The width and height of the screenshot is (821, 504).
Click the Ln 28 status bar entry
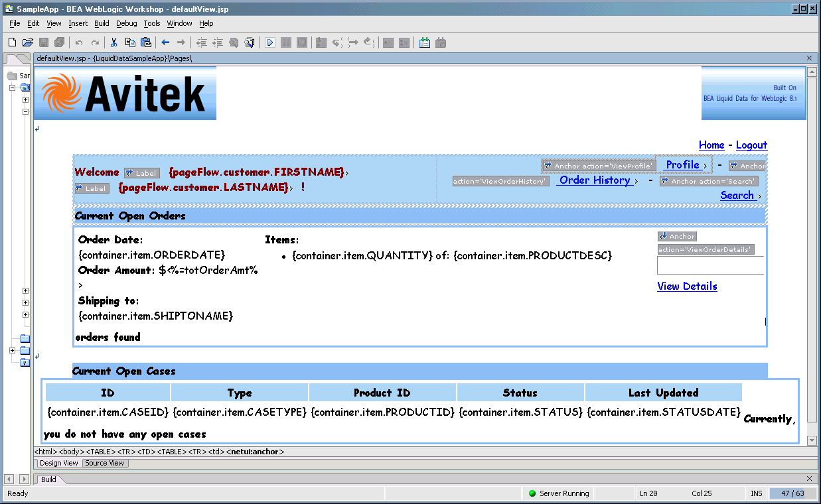[x=648, y=493]
